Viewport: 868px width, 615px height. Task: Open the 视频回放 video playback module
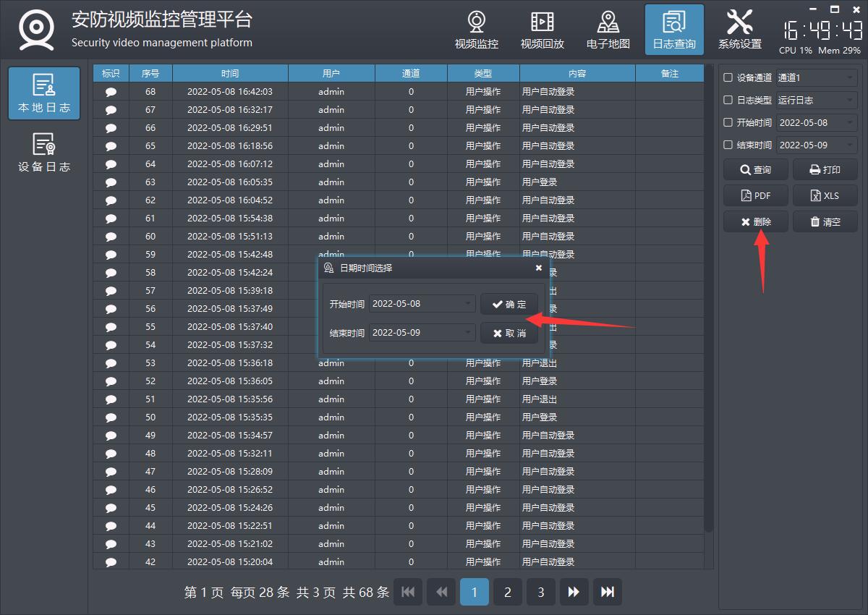(542, 30)
